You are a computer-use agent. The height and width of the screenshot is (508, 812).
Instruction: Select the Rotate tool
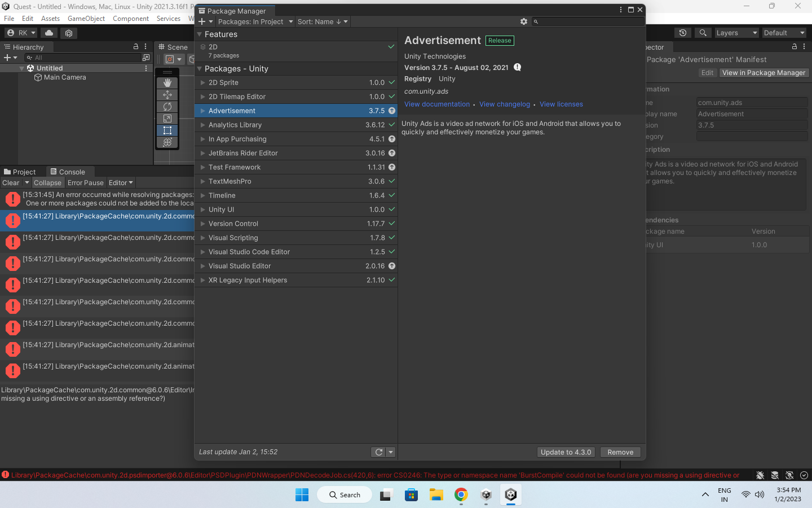coord(167,106)
